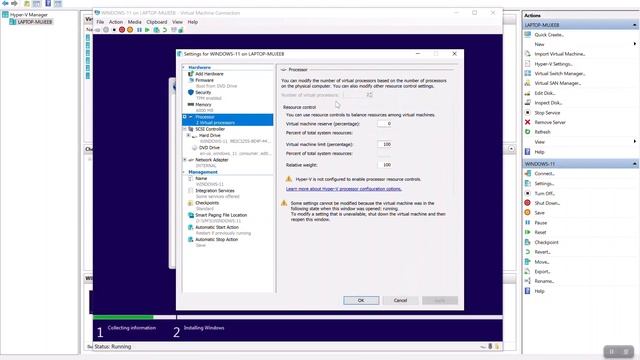Click Virtual machine reserve percentage field
Viewport: 640px width, 360px height.
tap(384, 124)
